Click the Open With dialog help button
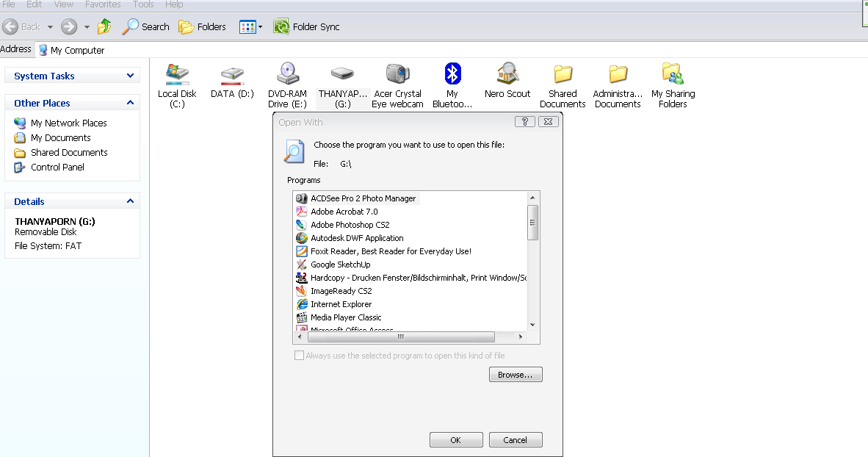 (525, 122)
